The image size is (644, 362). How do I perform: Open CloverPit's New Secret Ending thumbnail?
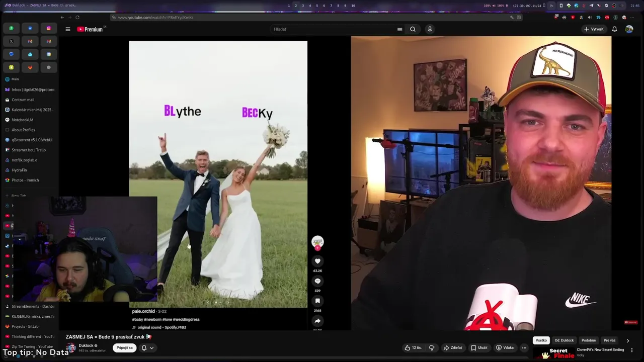coord(554,353)
